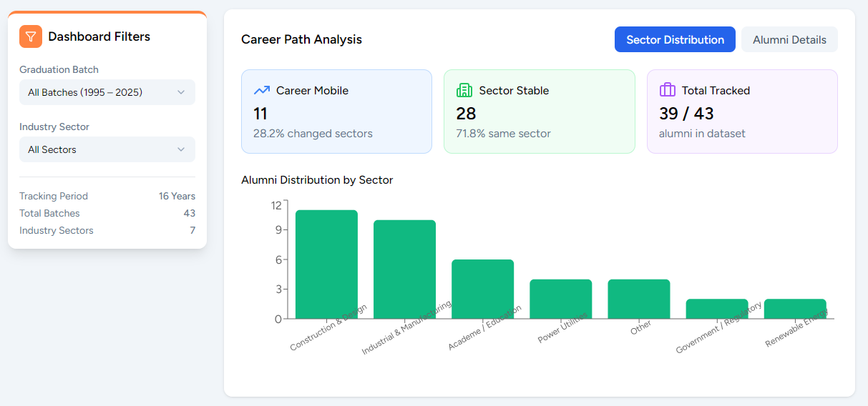Click the Career Mobile trending arrow icon

(262, 91)
